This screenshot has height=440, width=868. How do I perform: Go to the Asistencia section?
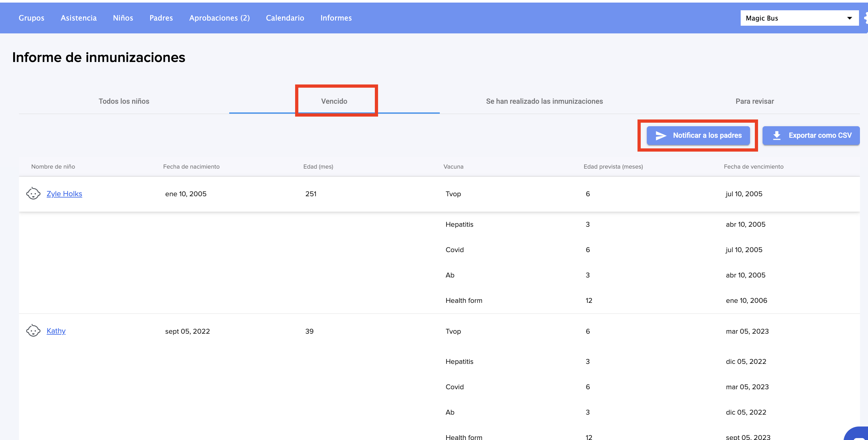78,18
